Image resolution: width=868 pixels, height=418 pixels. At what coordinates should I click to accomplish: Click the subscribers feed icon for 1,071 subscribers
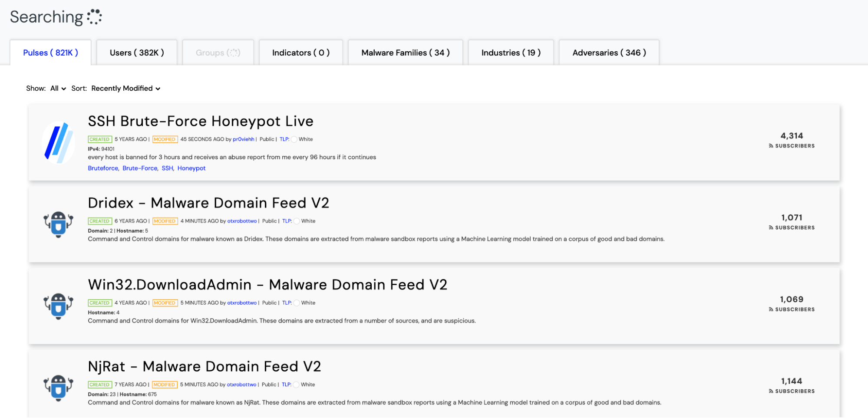coord(771,228)
